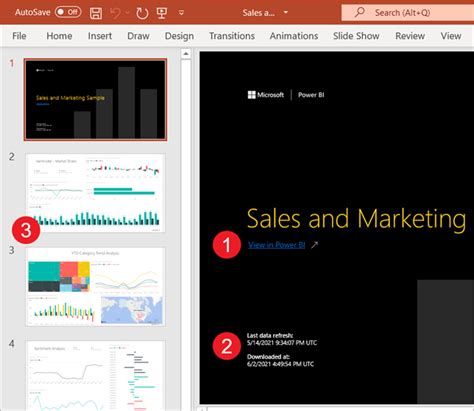Click the Microsoft logo on the slide
The image size is (474, 411).
266,95
